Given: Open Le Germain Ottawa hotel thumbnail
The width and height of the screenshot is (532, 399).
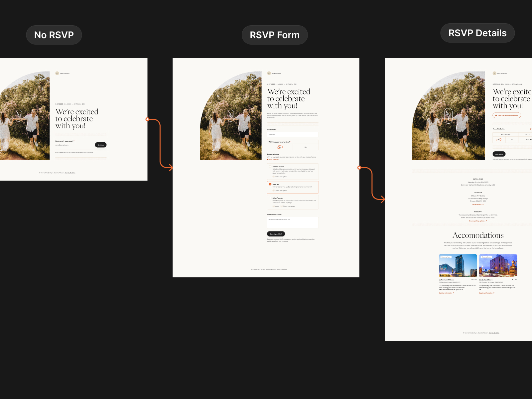Looking at the screenshot, I should click(458, 266).
